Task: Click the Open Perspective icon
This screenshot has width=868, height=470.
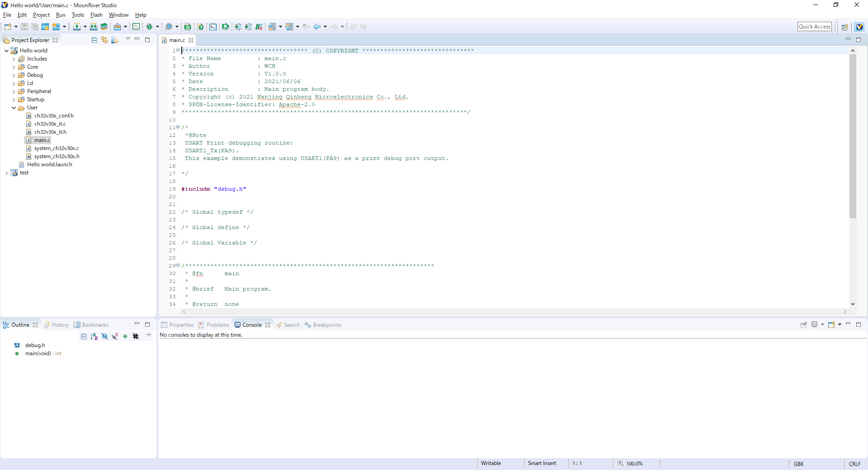Action: [844, 27]
